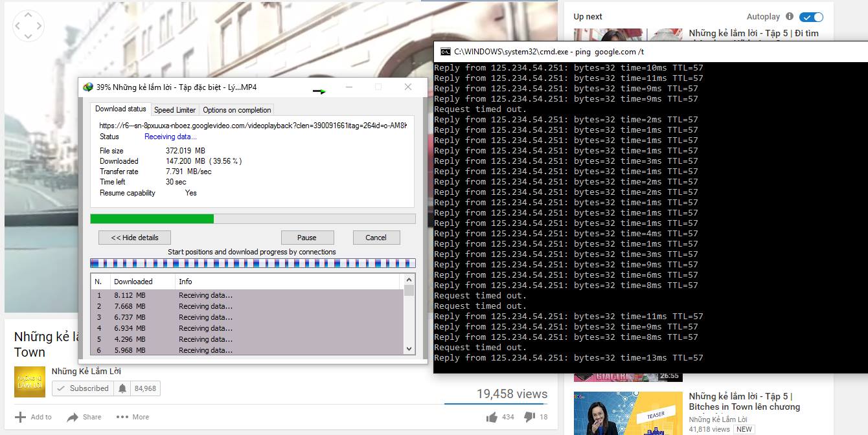Click the "Receiving data..." status value
The image size is (868, 435).
pyautogui.click(x=170, y=137)
